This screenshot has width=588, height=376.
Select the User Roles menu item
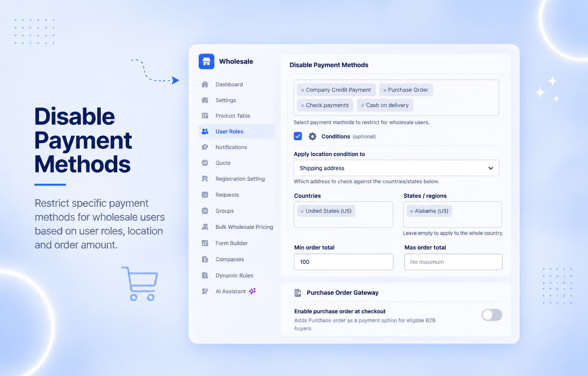coord(236,131)
